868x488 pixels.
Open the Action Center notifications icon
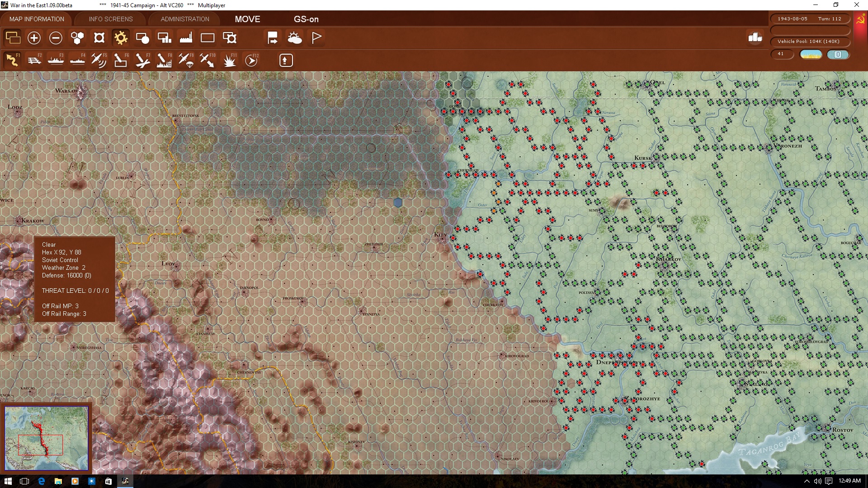point(829,481)
